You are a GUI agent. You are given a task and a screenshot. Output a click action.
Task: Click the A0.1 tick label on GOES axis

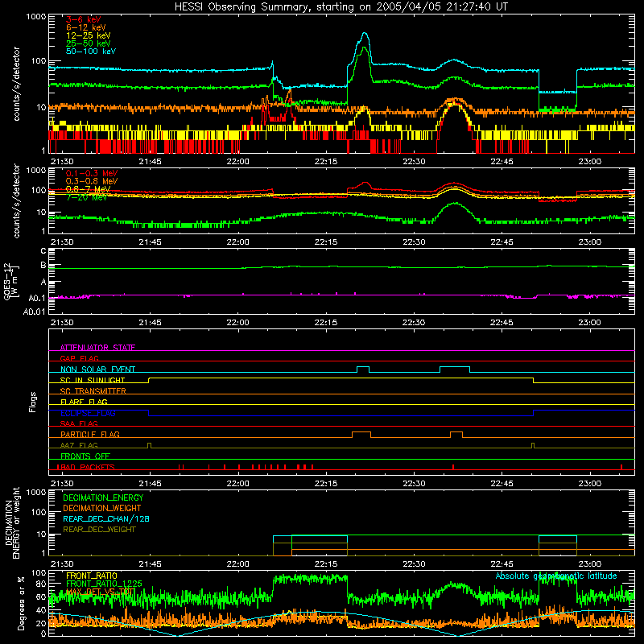[x=37, y=298]
